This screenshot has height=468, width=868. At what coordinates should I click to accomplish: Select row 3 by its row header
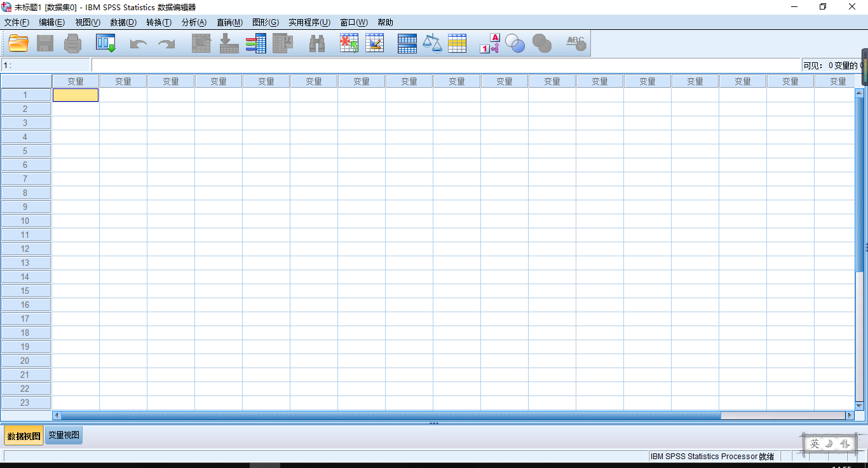25,123
